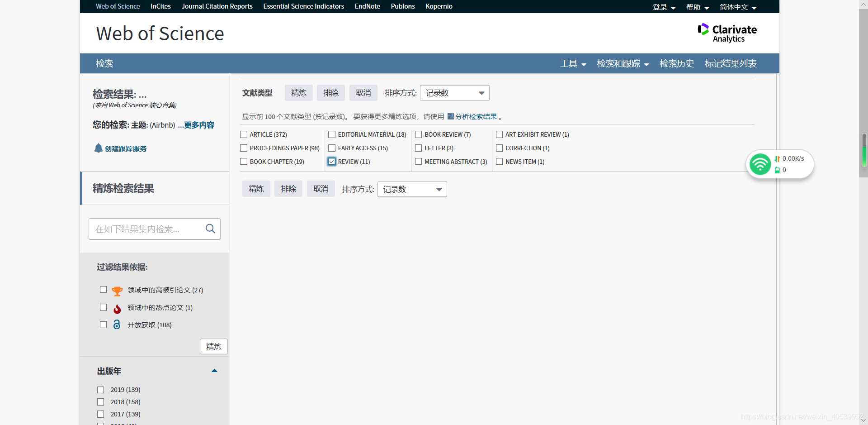The width and height of the screenshot is (868, 425).
Task: Open the top 排序方式 记录数 dropdown
Action: click(455, 93)
